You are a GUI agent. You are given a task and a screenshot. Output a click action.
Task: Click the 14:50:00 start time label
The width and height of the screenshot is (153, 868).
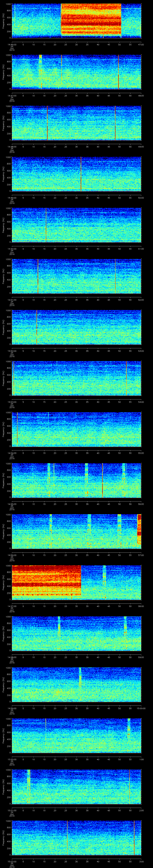pos(12,249)
